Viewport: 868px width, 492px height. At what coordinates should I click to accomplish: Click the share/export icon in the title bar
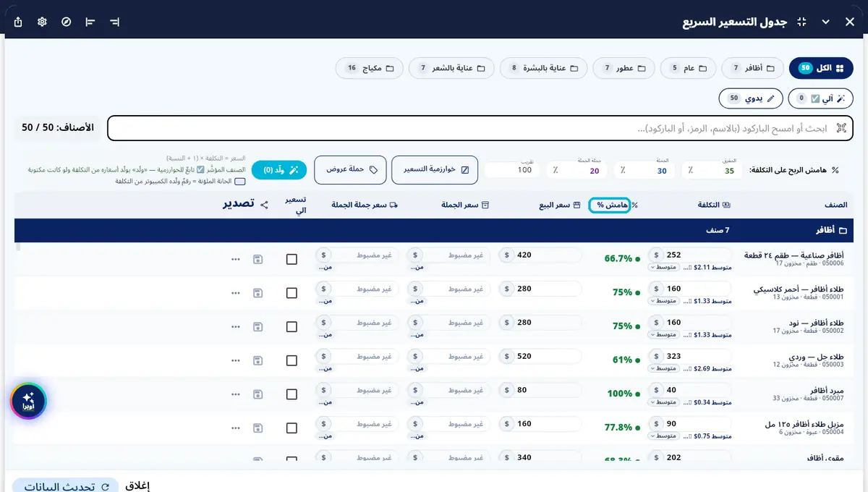18,22
